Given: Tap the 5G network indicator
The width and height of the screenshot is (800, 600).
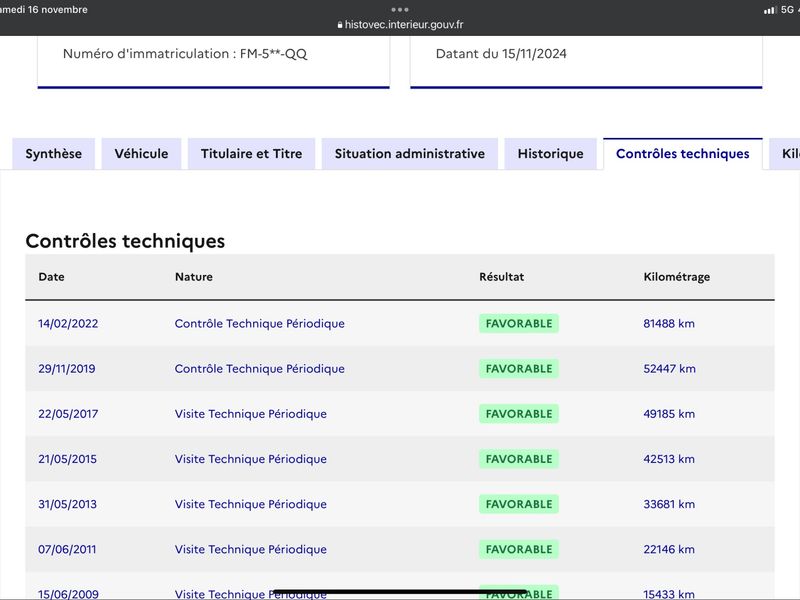Looking at the screenshot, I should pyautogui.click(x=787, y=9).
